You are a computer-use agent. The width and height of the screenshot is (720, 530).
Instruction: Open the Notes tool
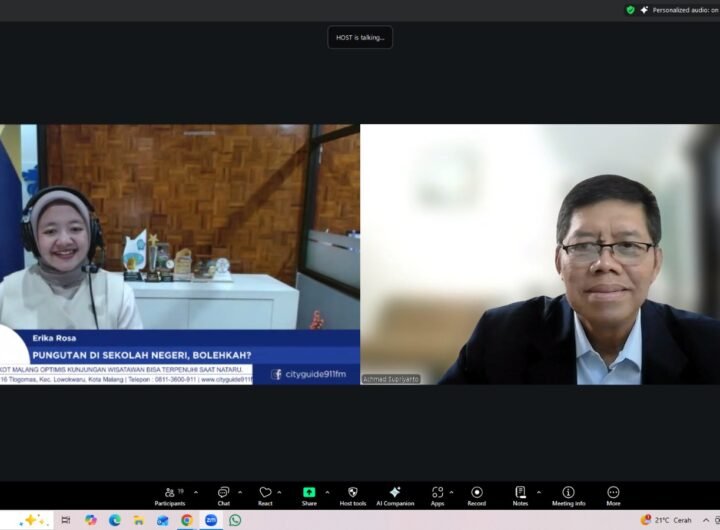point(520,494)
